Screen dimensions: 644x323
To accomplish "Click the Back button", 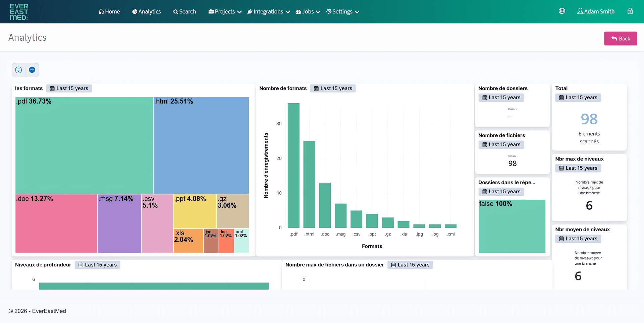I will (x=621, y=39).
